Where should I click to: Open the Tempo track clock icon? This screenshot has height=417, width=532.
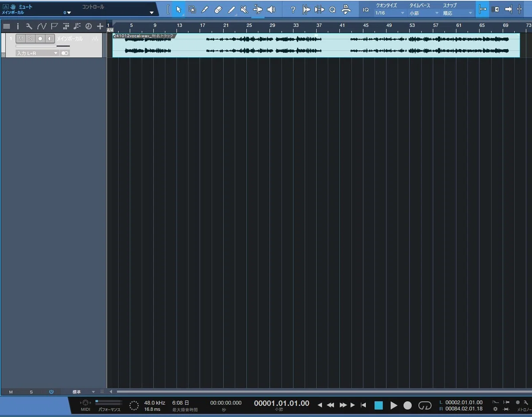click(x=88, y=26)
